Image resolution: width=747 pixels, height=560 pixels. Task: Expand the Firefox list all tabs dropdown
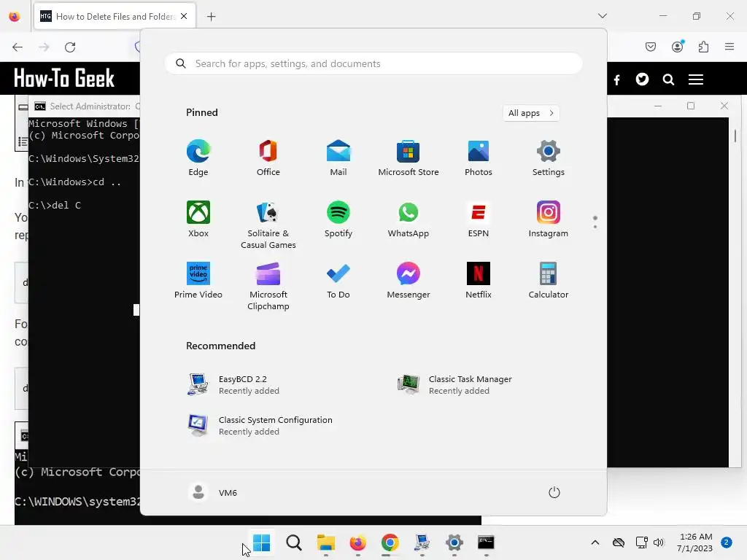click(603, 16)
